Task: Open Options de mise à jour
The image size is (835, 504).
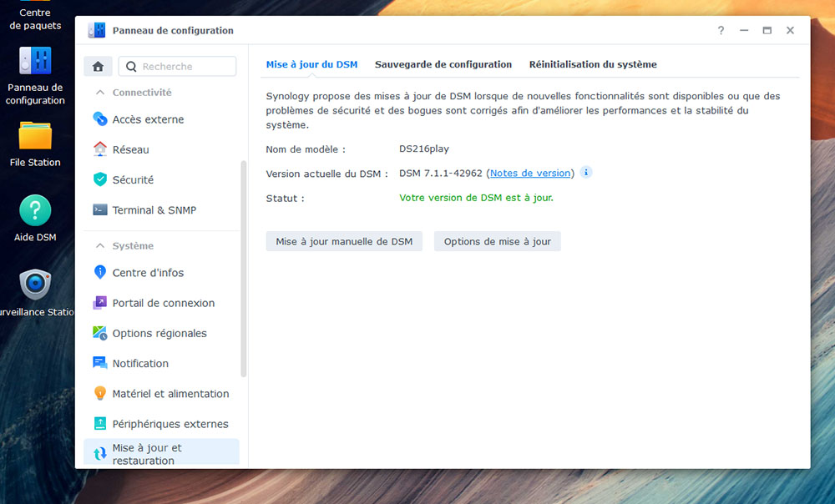Action: (x=497, y=241)
